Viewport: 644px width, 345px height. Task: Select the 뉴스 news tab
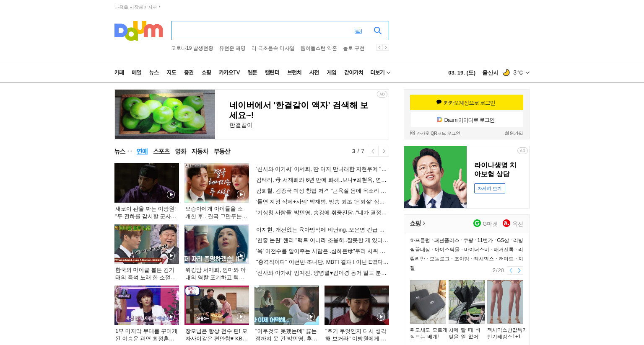tap(120, 151)
